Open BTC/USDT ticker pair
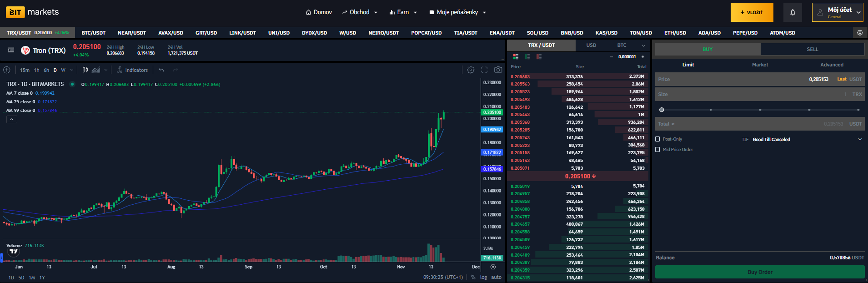The width and height of the screenshot is (868, 283). [93, 33]
